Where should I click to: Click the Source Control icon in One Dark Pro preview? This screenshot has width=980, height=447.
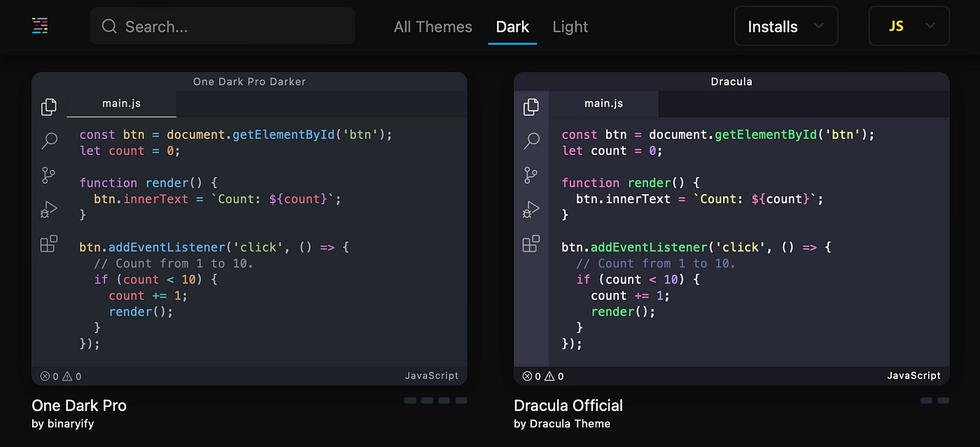click(x=49, y=175)
